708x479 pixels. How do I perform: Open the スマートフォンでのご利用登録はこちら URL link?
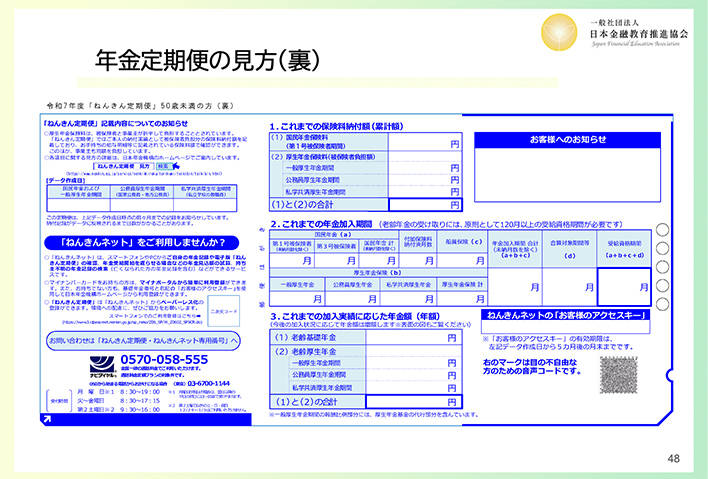(x=132, y=322)
